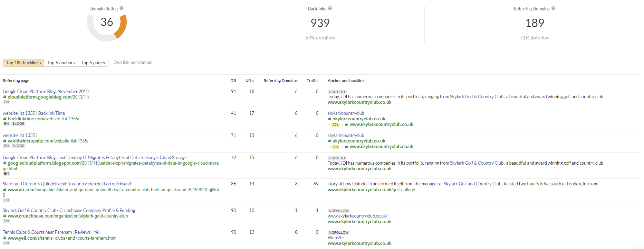
Task: Click the EN language tag under www.crunchbase.com URL
Action: (x=6, y=221)
